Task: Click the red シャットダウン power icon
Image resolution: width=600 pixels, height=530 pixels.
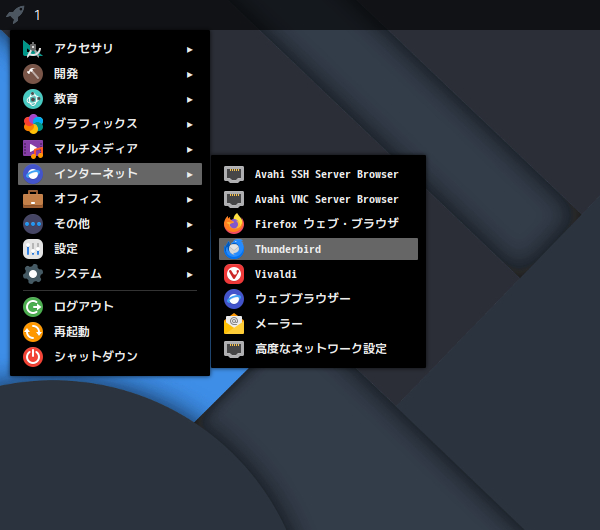Action: [x=33, y=357]
